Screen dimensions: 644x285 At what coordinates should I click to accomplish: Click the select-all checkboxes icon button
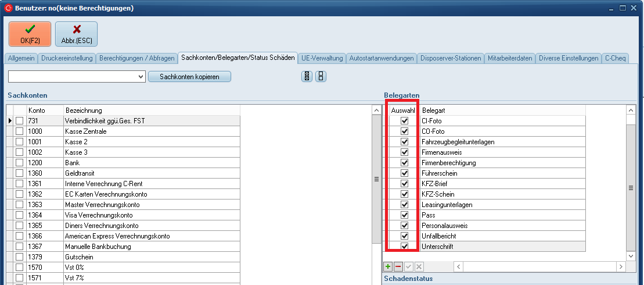click(307, 77)
